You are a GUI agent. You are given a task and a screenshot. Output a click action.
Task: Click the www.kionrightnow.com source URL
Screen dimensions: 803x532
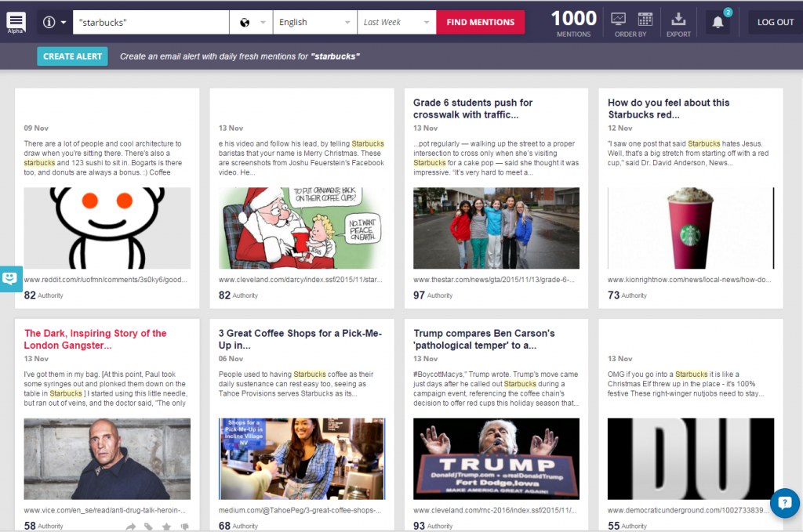point(689,280)
